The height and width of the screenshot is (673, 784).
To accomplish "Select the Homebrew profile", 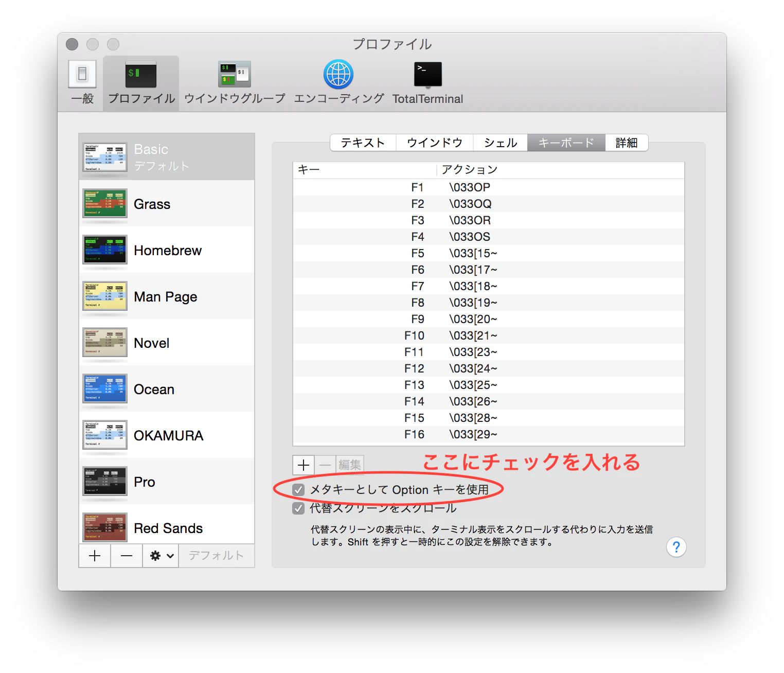I will pos(167,250).
